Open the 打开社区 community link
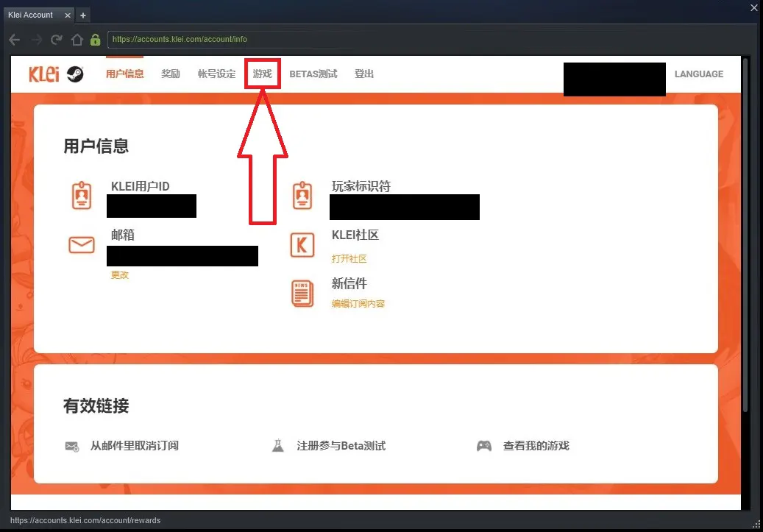Image resolution: width=763 pixels, height=532 pixels. coord(349,259)
